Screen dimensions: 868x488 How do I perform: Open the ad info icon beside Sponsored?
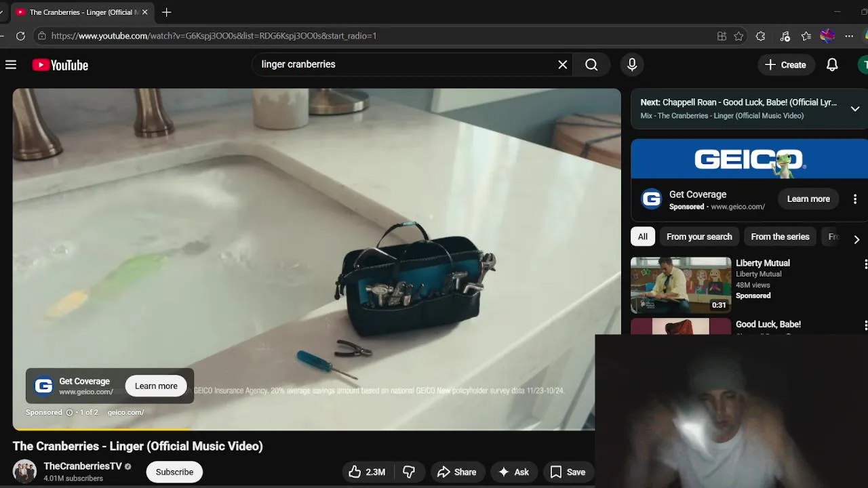68,412
